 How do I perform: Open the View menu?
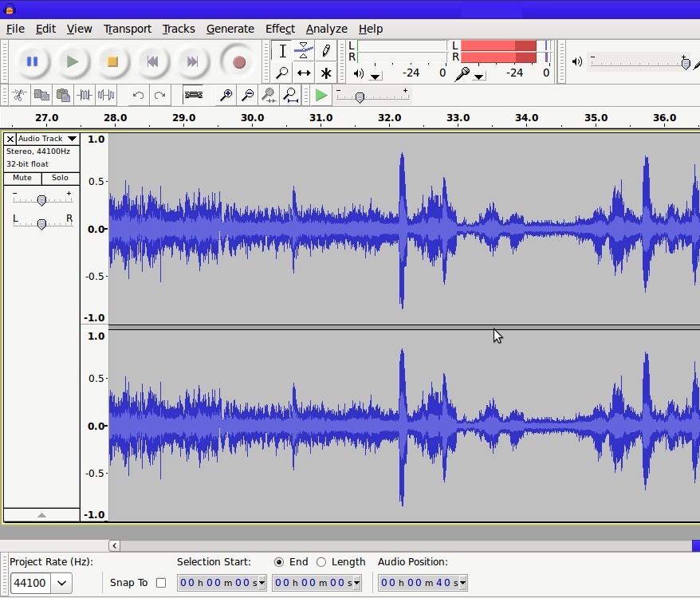click(80, 29)
